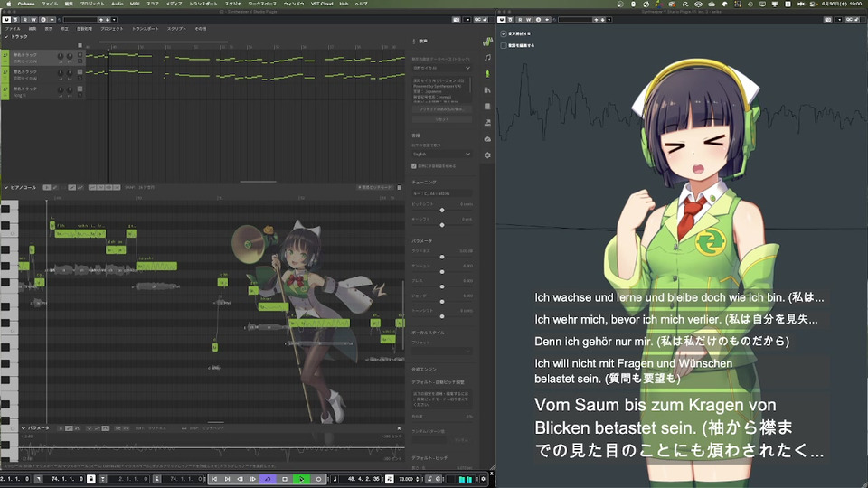This screenshot has width=868, height=488.
Task: Toggle the first checkbox in right plugin window
Action: pos(504,33)
